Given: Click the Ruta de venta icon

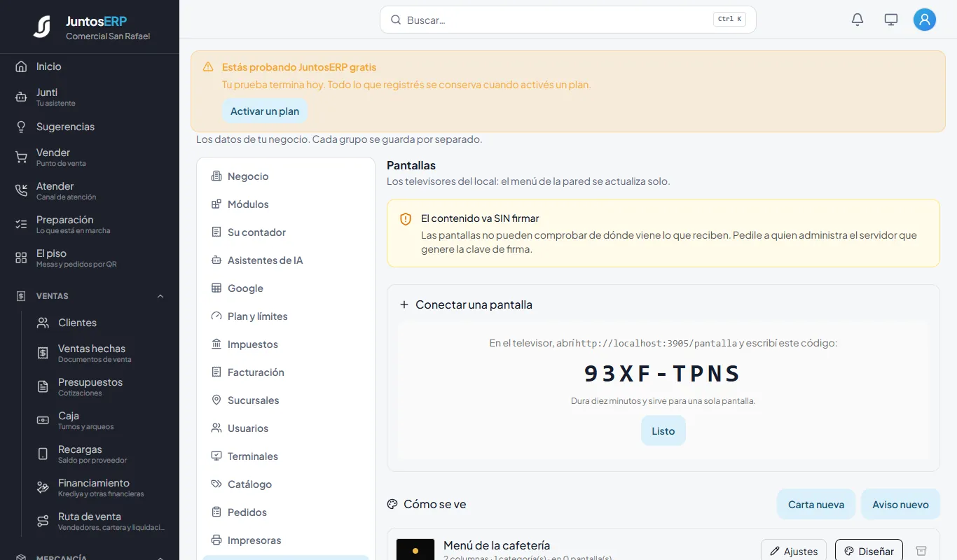Looking at the screenshot, I should (43, 521).
